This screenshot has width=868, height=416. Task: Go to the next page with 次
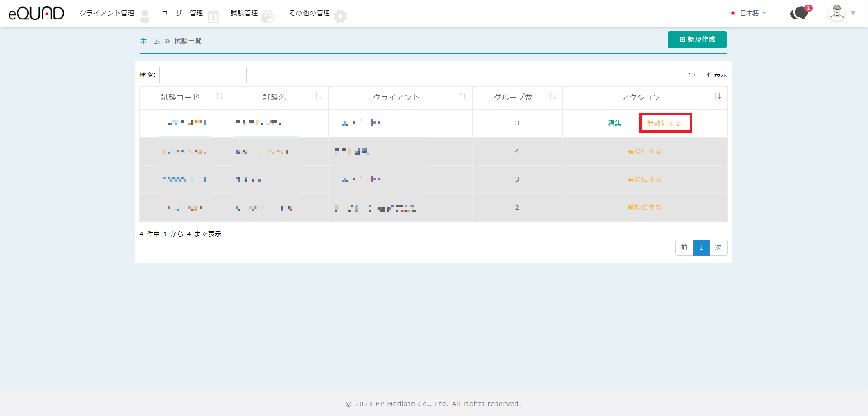pyautogui.click(x=718, y=248)
